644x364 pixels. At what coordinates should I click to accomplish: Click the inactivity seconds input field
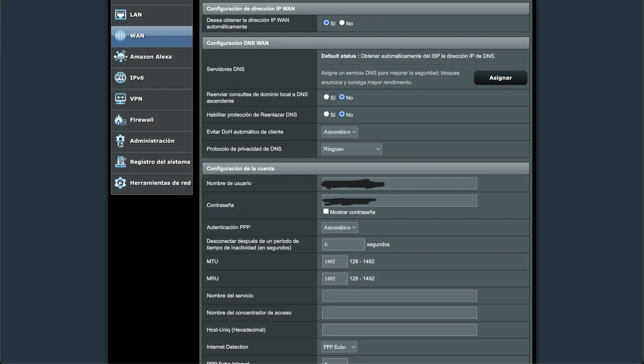pyautogui.click(x=343, y=244)
